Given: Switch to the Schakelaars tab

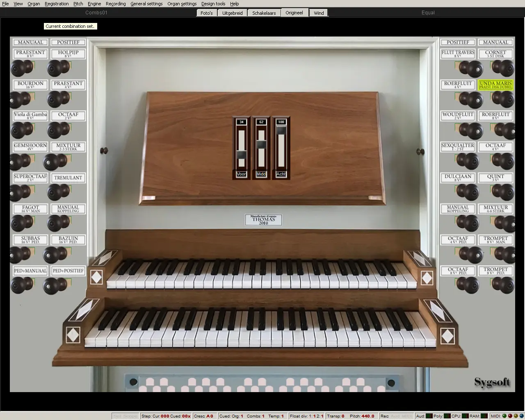Looking at the screenshot, I should pyautogui.click(x=264, y=13).
